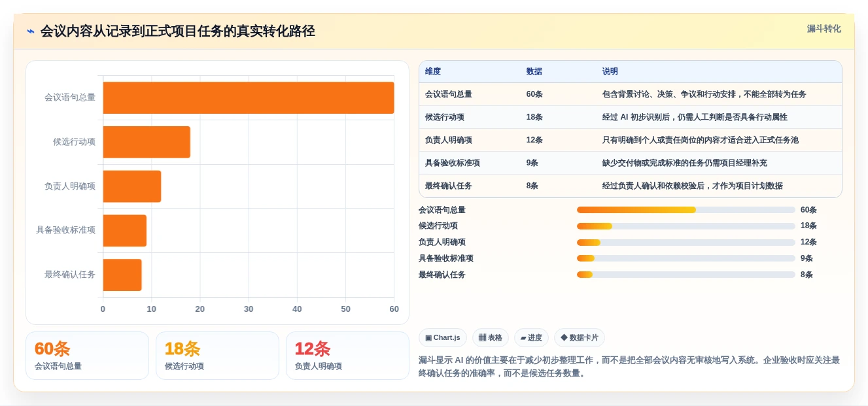This screenshot has width=868, height=406.
Task: Click the 60条 stat card
Action: click(x=87, y=356)
